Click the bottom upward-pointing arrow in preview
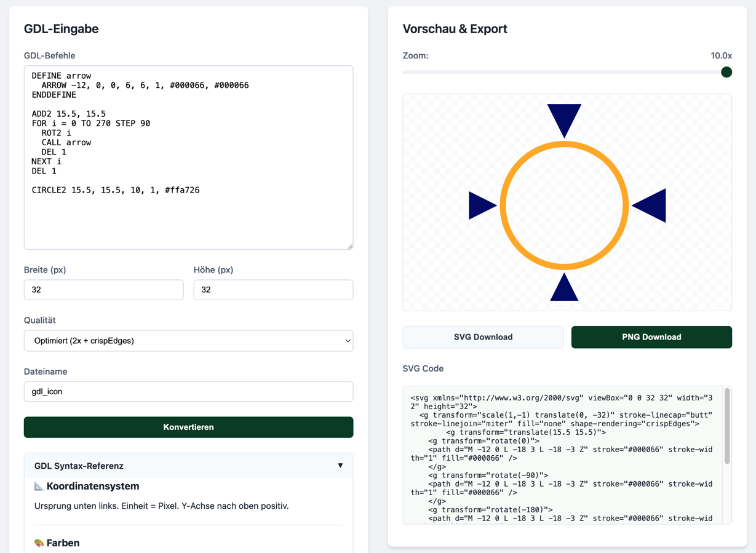This screenshot has width=756, height=553. coord(564,290)
